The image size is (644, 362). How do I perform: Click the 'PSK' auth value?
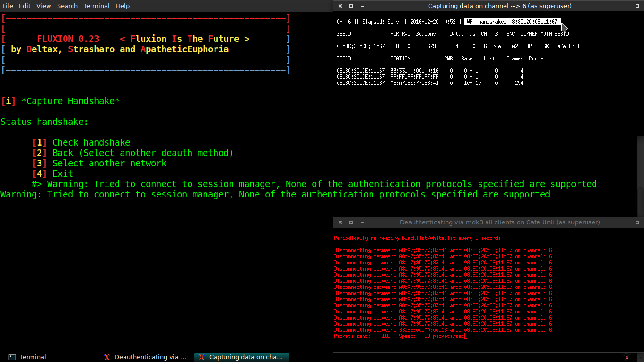pyautogui.click(x=545, y=46)
